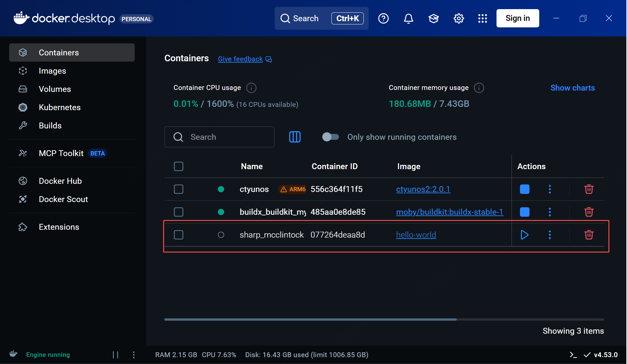Click Show charts link
This screenshot has height=364, width=627.
tap(573, 88)
